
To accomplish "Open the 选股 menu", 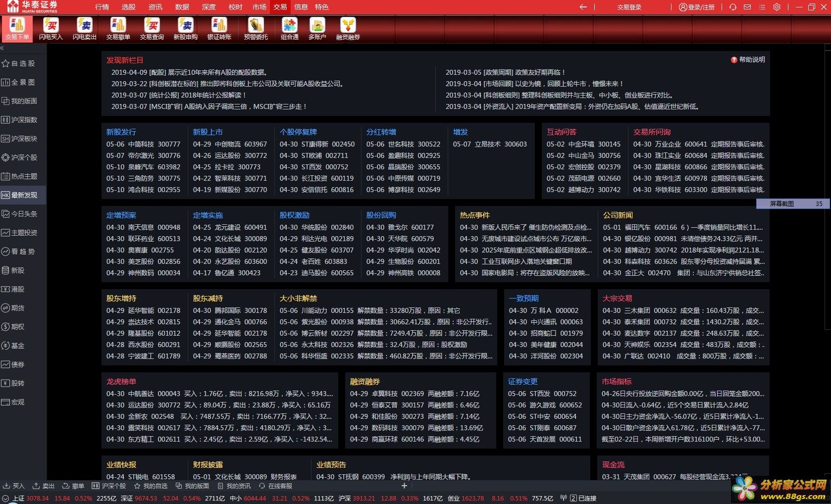I will [129, 7].
